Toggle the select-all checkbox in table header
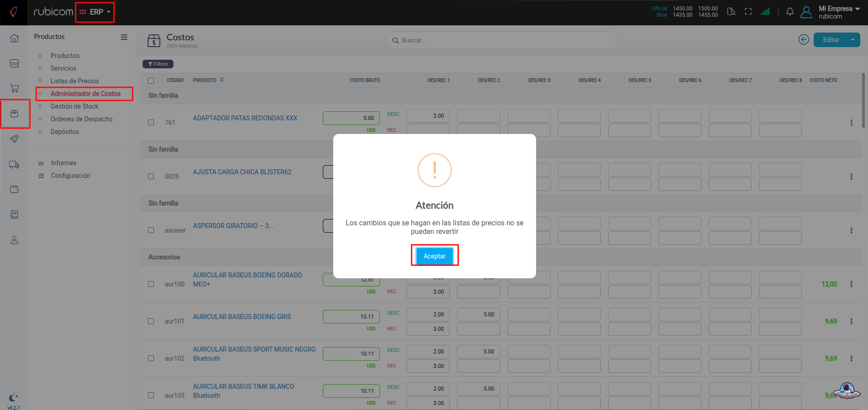 coord(151,81)
